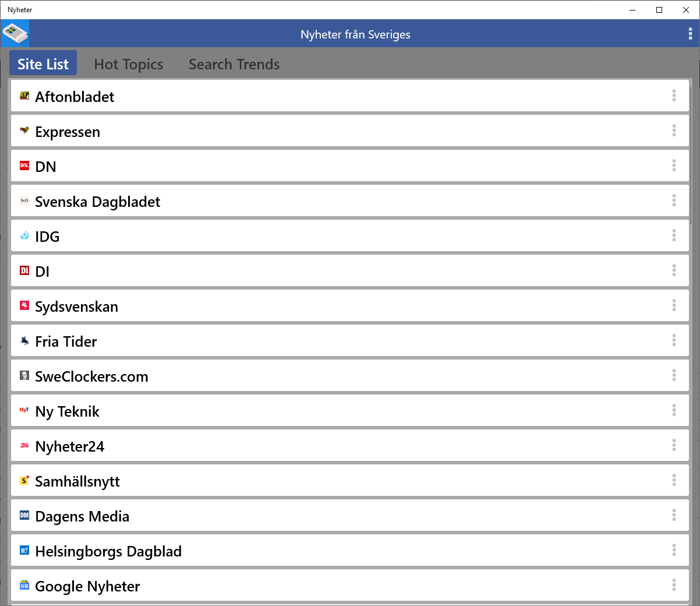Click the Sydsvenskan favicon

click(24, 305)
